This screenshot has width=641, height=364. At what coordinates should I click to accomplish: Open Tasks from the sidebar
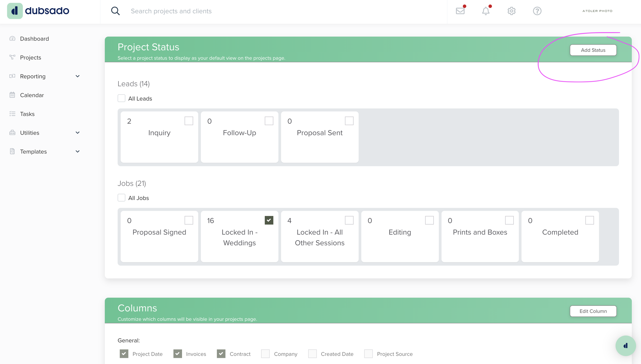pyautogui.click(x=27, y=114)
